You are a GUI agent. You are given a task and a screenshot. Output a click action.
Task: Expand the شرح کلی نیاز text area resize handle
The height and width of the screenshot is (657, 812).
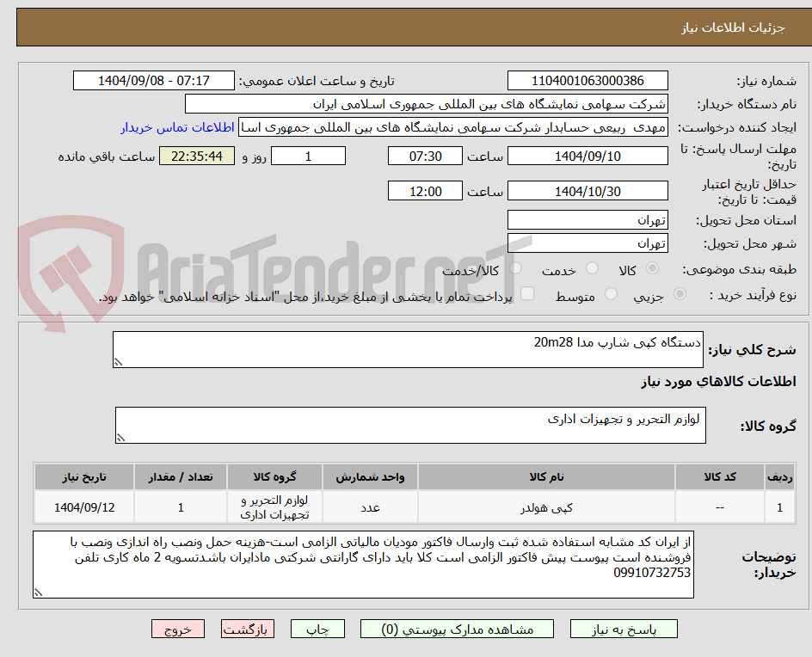tap(120, 362)
